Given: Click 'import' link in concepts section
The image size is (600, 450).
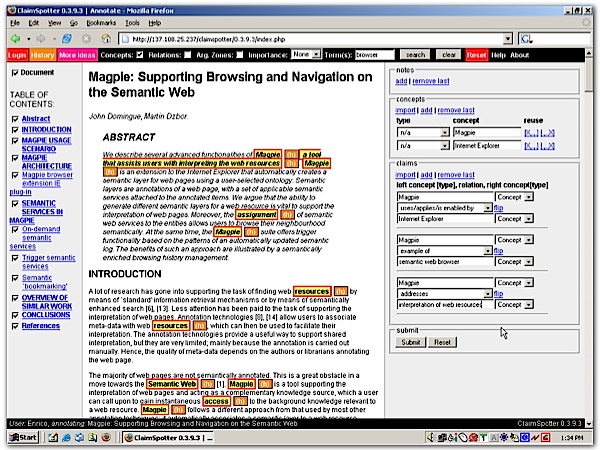Looking at the screenshot, I should (x=405, y=110).
